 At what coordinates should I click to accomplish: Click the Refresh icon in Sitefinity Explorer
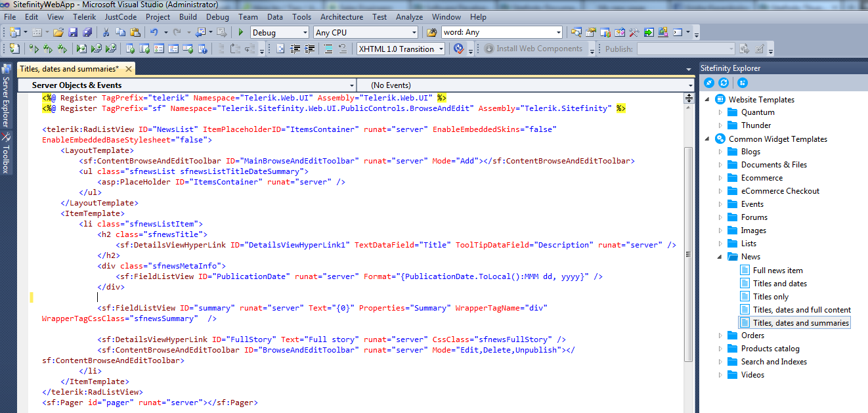(x=724, y=83)
